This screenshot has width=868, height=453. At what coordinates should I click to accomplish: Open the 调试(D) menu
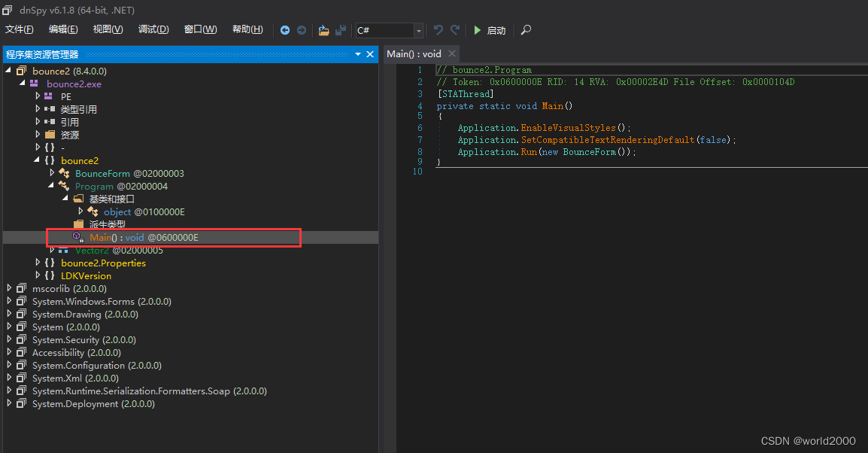point(153,29)
